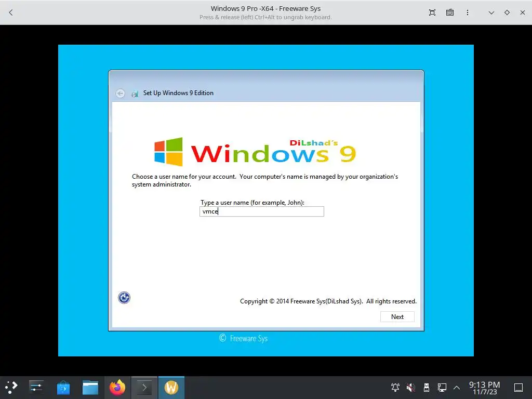
Task: Click the back arrow in setup header
Action: (x=120, y=94)
